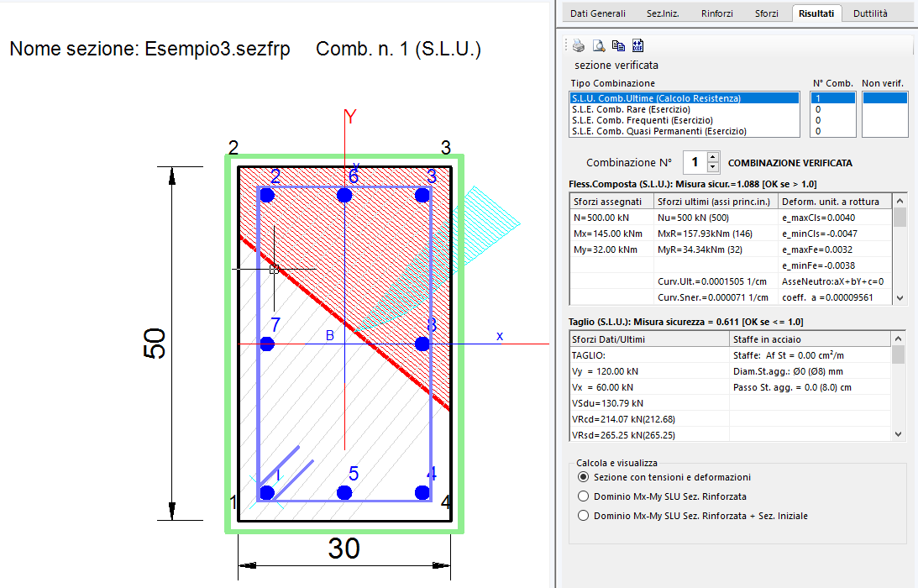
Task: Click the highlighted N° Comb. value 1
Action: pos(833,98)
